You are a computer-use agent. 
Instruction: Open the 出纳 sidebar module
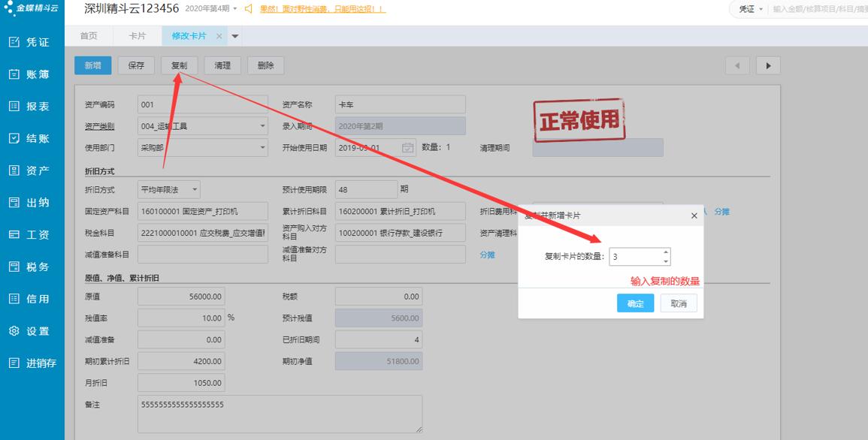[x=32, y=201]
